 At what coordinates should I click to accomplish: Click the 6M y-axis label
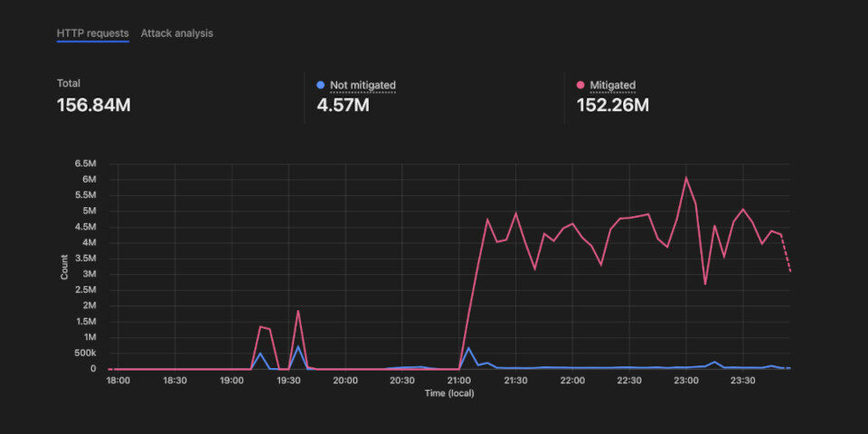tap(91, 179)
